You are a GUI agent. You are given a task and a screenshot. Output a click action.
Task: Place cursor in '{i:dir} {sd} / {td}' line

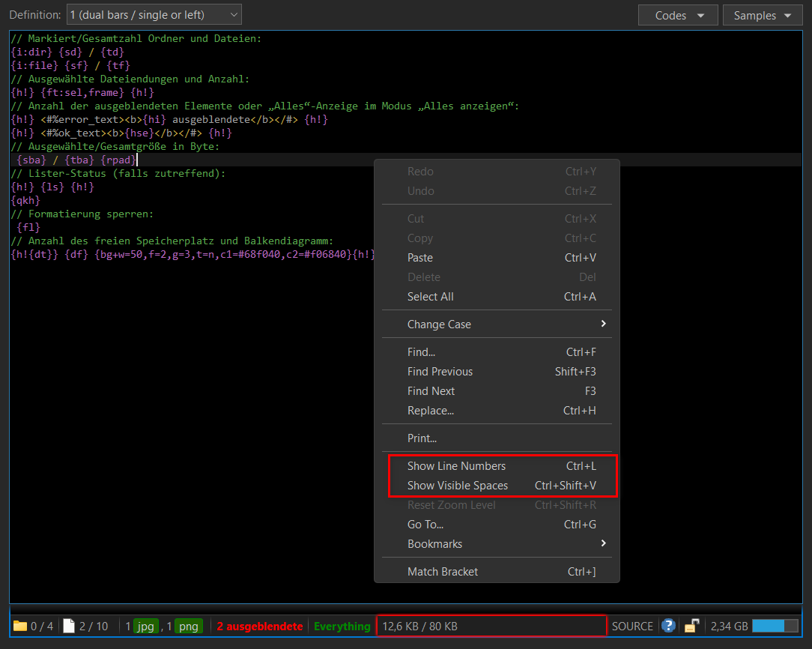(67, 52)
